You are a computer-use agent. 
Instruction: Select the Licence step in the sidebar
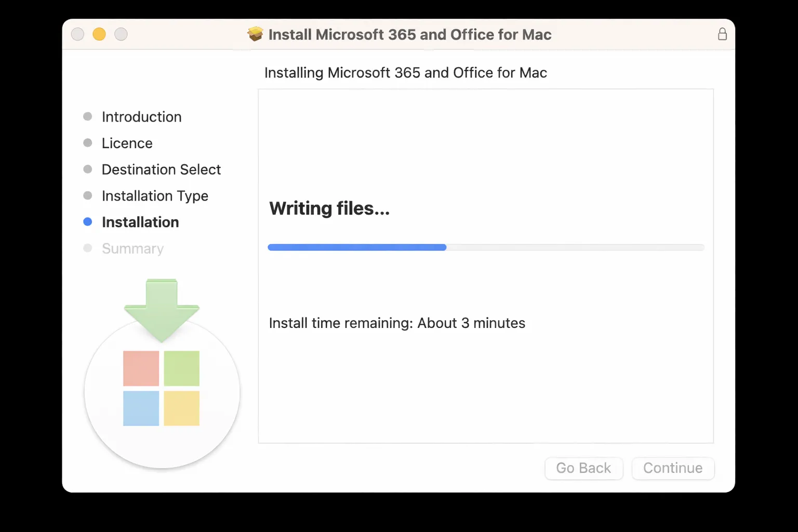[x=127, y=143]
